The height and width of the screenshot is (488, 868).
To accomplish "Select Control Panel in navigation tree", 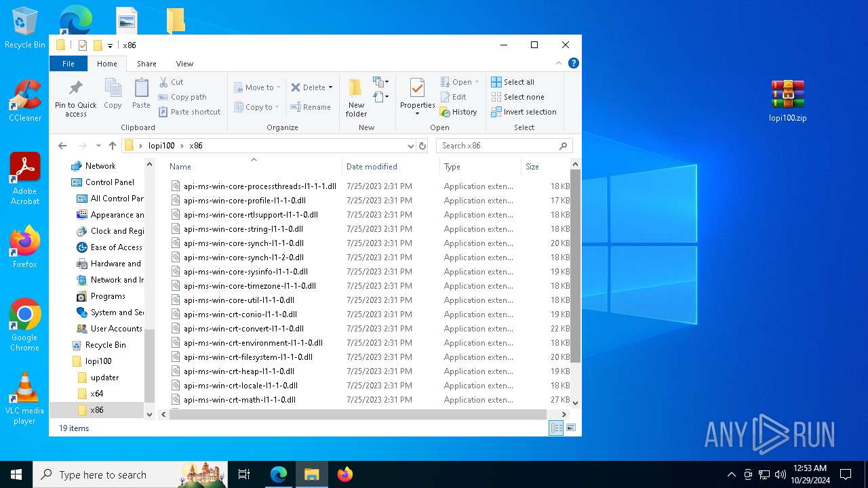I will (x=110, y=182).
